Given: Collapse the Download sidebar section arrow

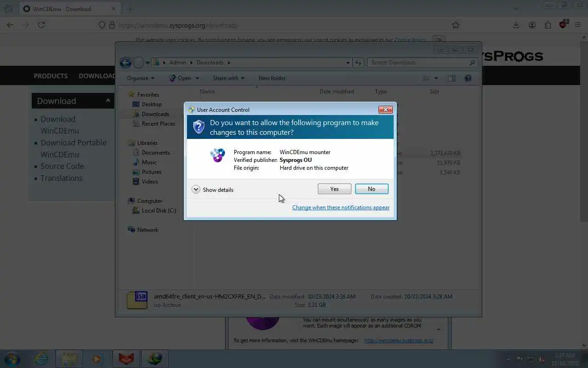Looking at the screenshot, I should coord(108,100).
